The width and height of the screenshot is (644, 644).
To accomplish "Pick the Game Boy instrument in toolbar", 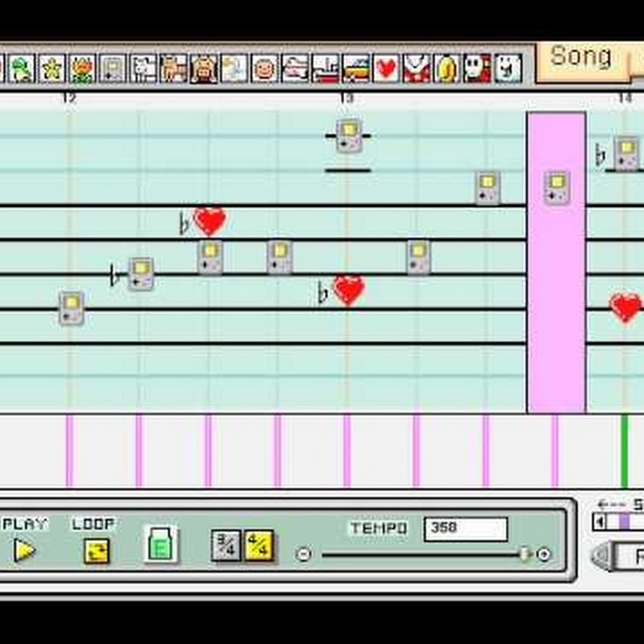I will pos(112,68).
